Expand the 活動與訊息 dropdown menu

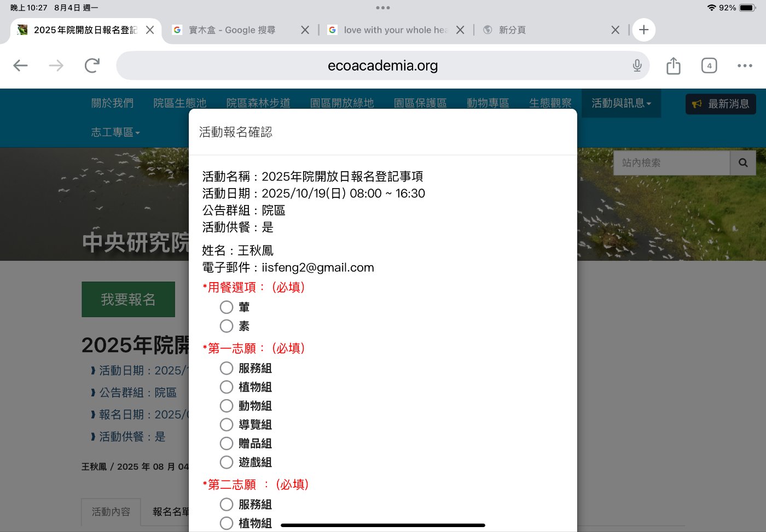[x=620, y=103]
